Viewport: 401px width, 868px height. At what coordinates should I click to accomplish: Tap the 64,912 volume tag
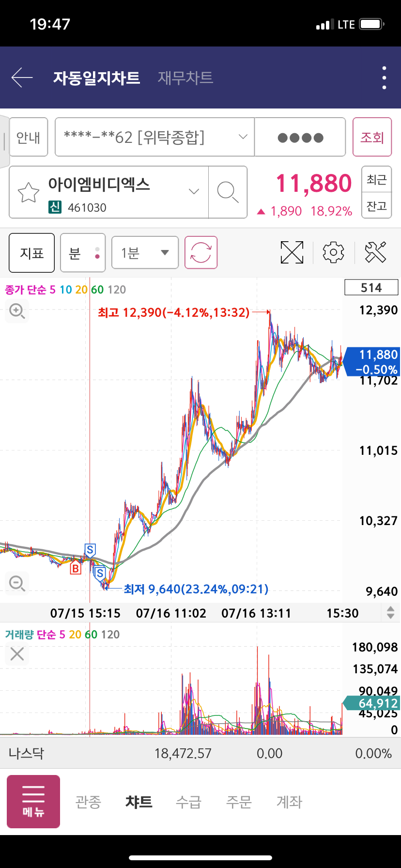[x=372, y=703]
